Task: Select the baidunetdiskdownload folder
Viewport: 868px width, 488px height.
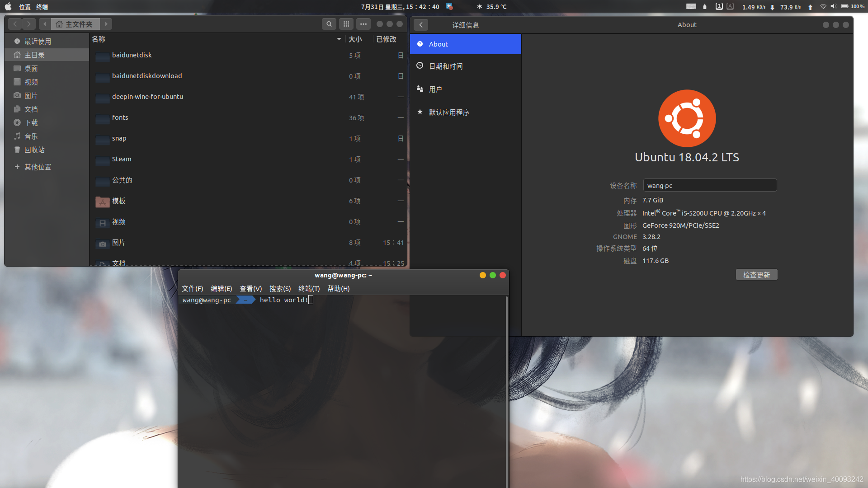Action: (249, 76)
